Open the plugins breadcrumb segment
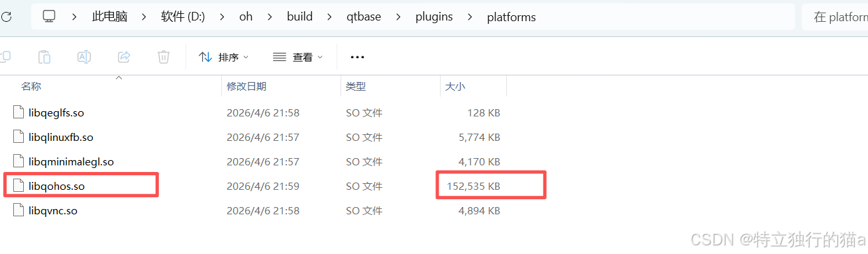Image resolution: width=868 pixels, height=254 pixels. 434,17
